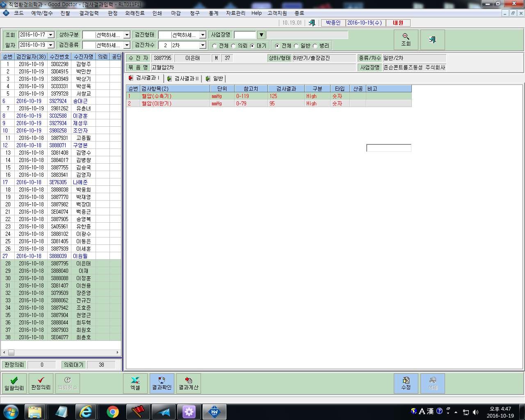Image resolution: width=525 pixels, height=420 pixels.
Task: Click the 일괄의뢰 green checkmark button
Action: (14, 383)
